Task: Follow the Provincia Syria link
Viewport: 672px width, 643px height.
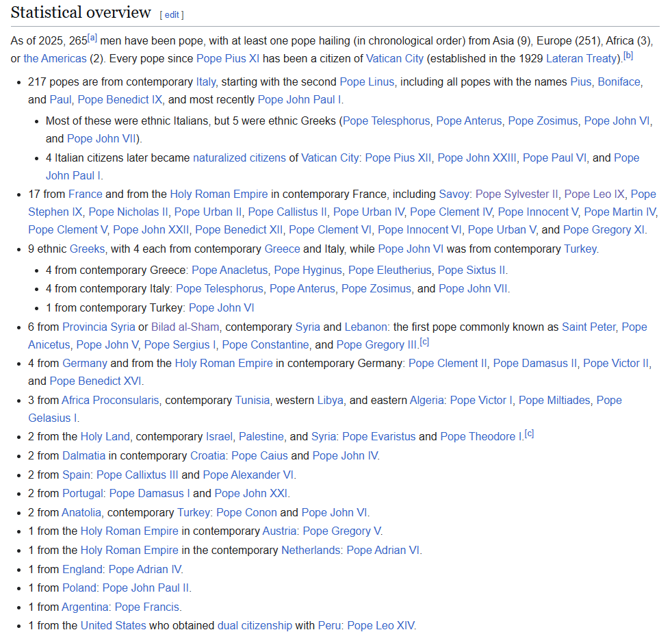Action: (x=99, y=327)
